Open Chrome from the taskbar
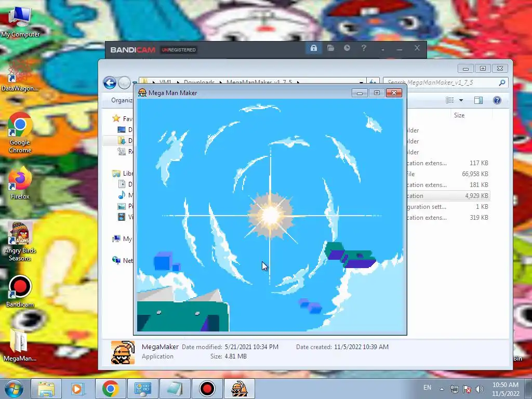Viewport: 532px width, 399px height. click(110, 389)
